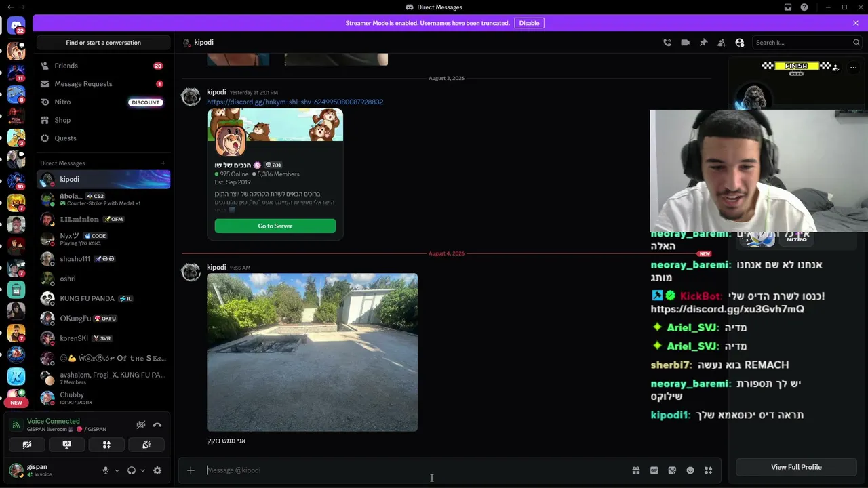Turn on the camera in voice panel
The width and height of the screenshot is (868, 488).
click(27, 445)
